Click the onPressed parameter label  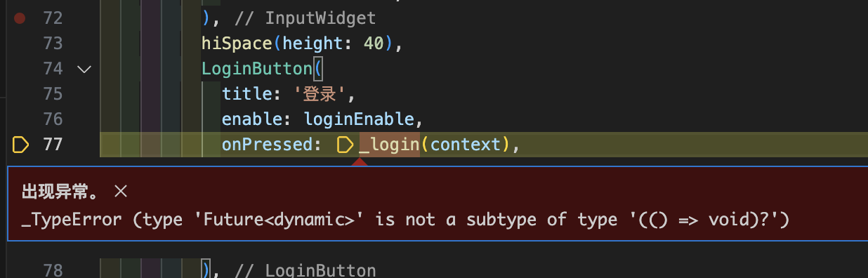[267, 145]
